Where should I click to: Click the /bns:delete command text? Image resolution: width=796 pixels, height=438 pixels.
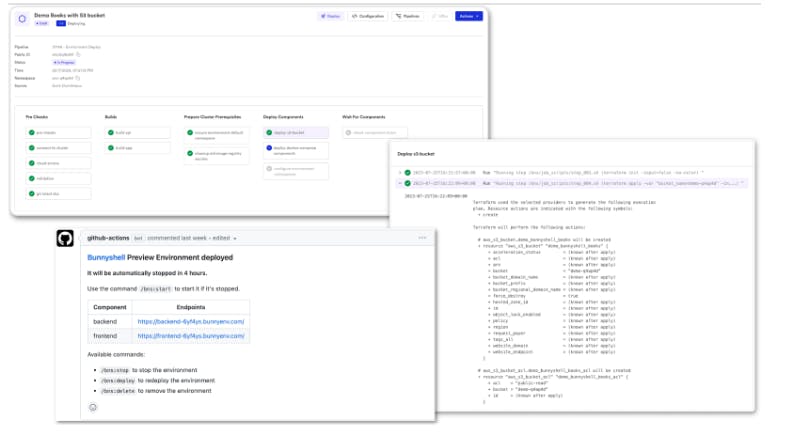(x=118, y=391)
